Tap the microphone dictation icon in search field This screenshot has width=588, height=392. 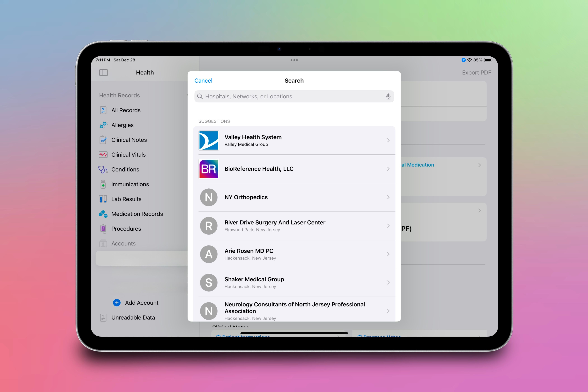[x=388, y=96]
